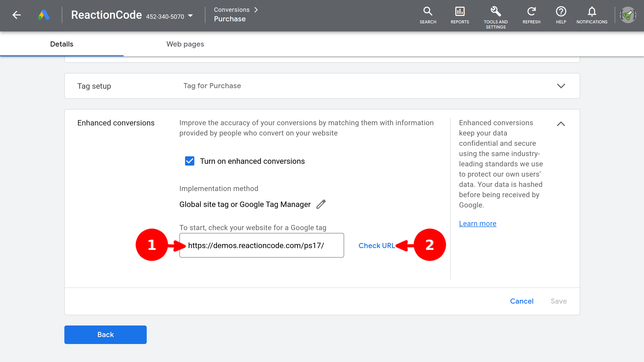The height and width of the screenshot is (362, 644).
Task: Click the user account avatar
Action: (628, 15)
